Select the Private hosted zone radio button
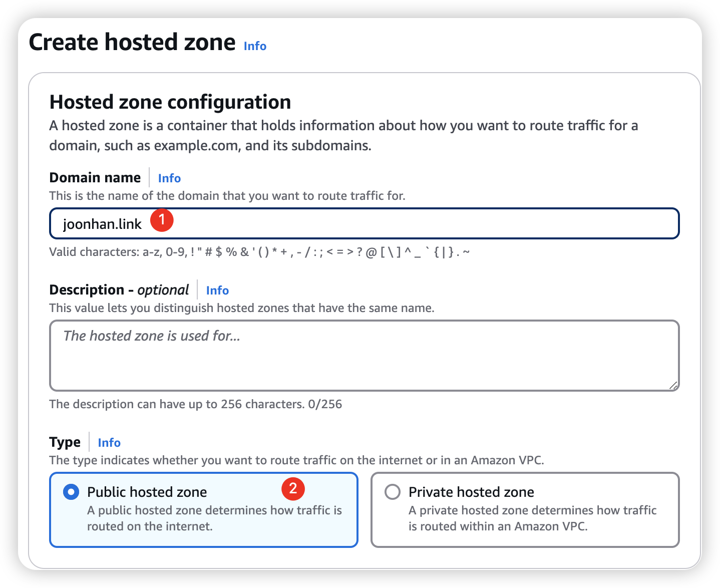720x588 pixels. [393, 492]
